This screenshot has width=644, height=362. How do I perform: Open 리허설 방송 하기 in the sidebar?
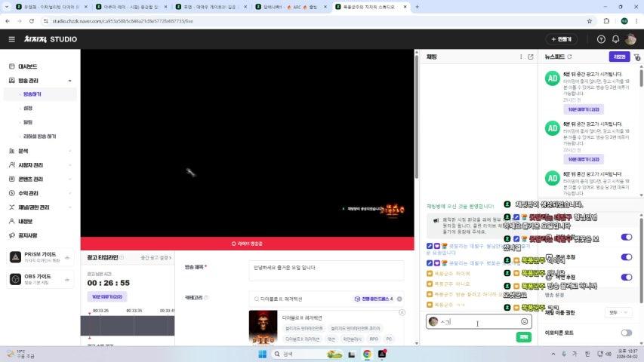click(39, 136)
